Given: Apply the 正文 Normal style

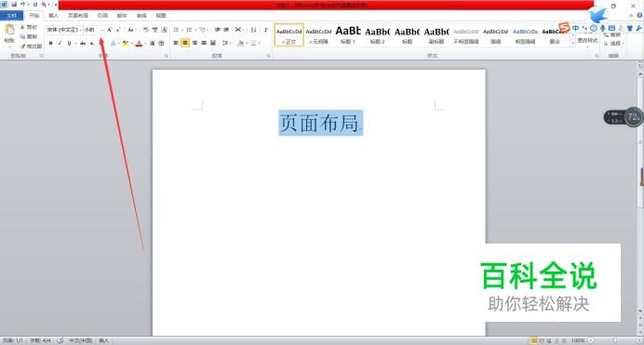Looking at the screenshot, I should point(289,34).
